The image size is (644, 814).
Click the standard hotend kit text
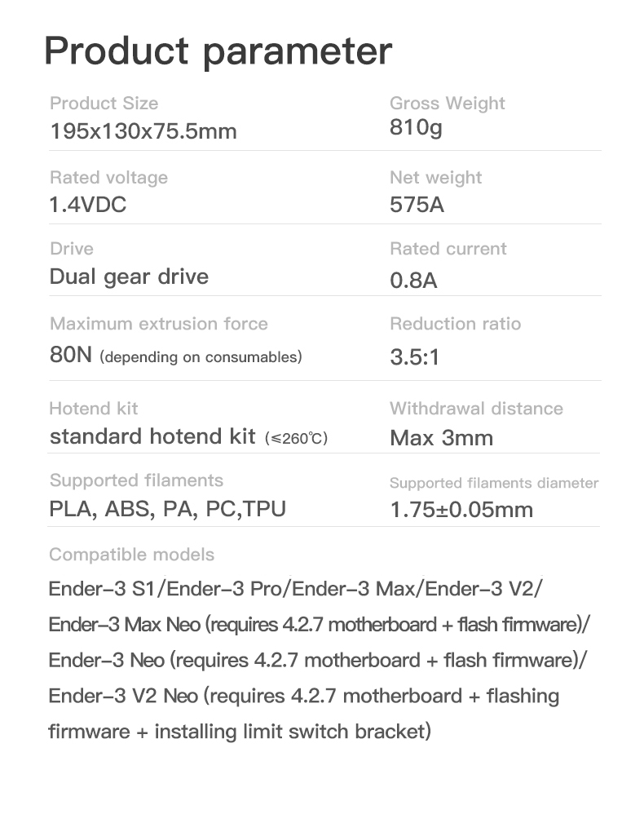coord(152,436)
